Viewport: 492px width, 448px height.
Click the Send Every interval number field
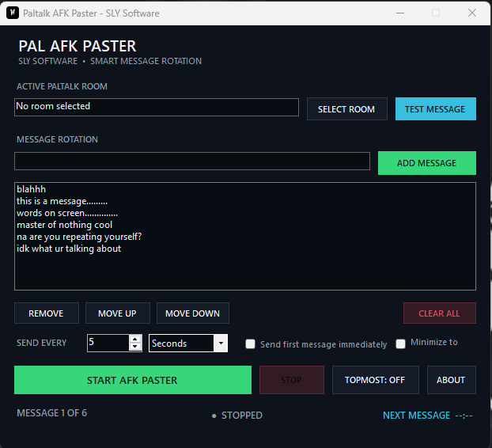pos(108,343)
